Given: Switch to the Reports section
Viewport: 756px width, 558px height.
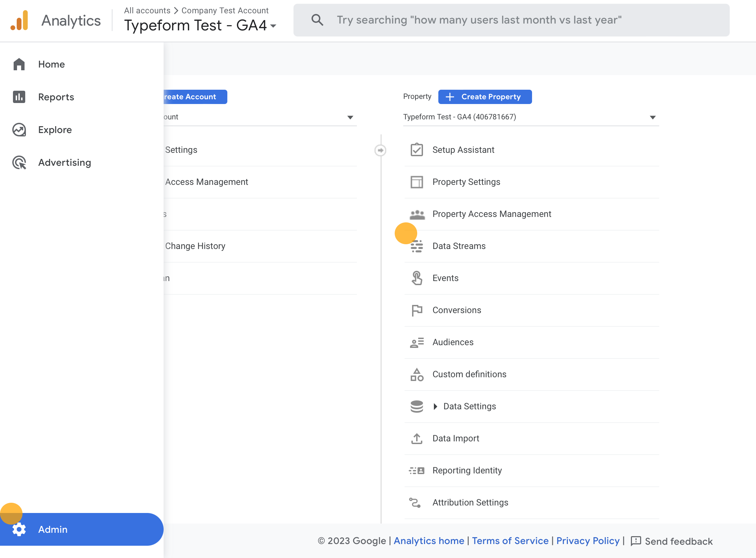Looking at the screenshot, I should (x=56, y=97).
